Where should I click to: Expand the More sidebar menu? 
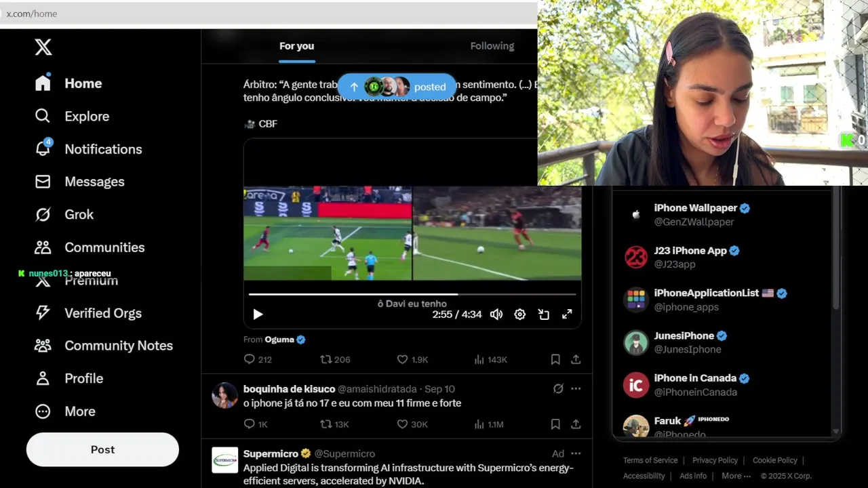65,411
